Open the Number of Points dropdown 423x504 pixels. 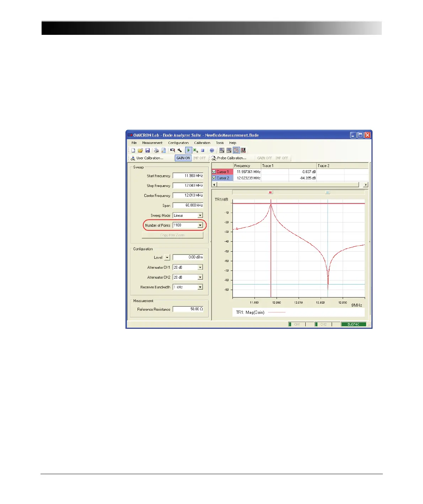[200, 225]
